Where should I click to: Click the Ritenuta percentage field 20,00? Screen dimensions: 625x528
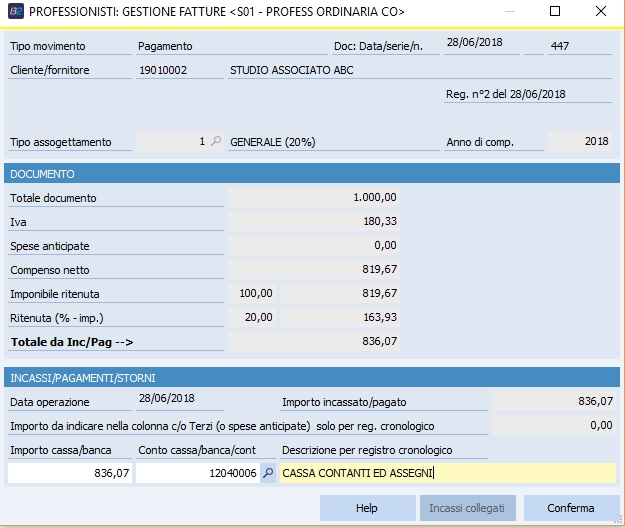click(252, 318)
